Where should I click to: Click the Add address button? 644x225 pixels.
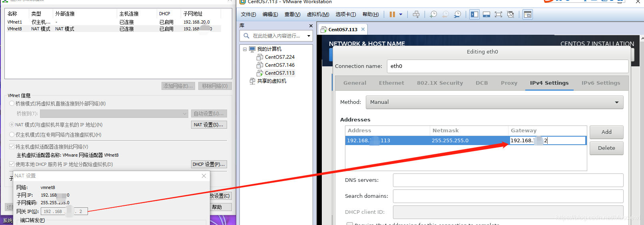[x=606, y=132]
